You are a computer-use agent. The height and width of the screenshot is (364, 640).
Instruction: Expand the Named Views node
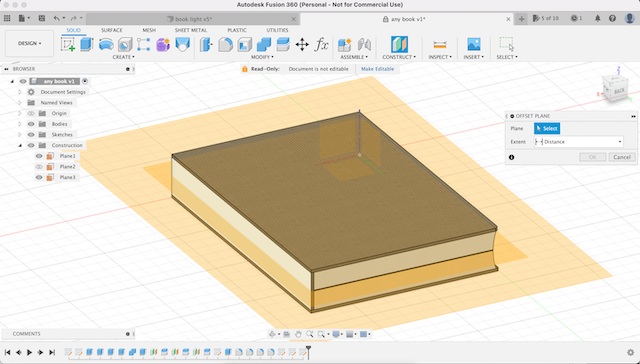tap(20, 102)
